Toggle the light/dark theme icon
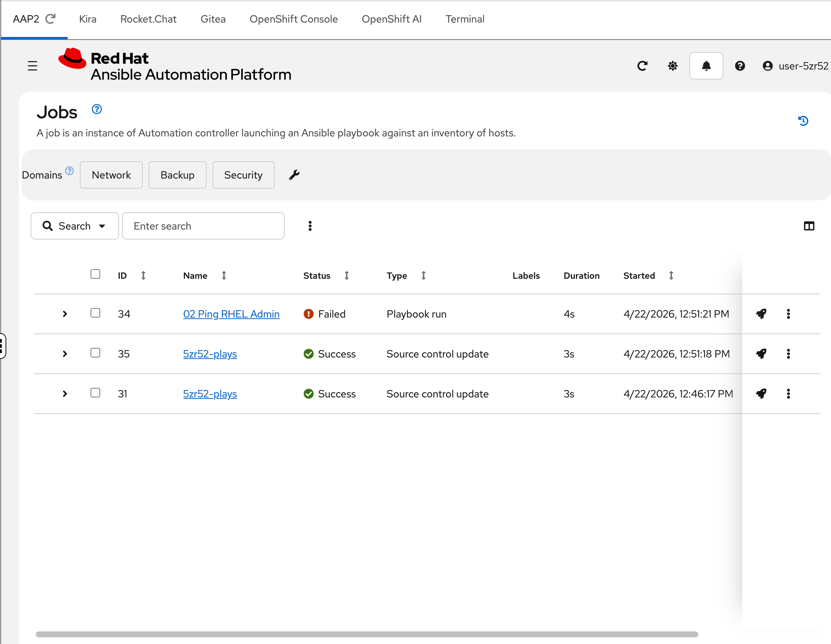Image resolution: width=831 pixels, height=644 pixels. tap(672, 66)
